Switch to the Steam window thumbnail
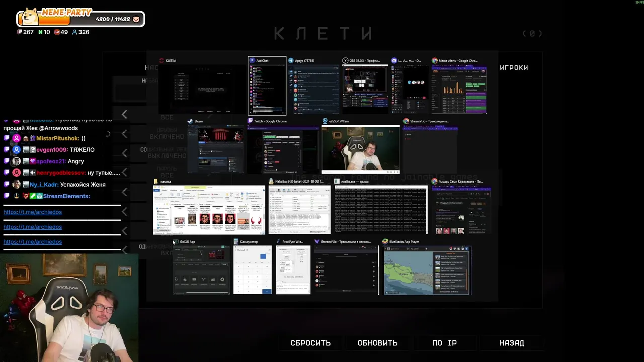644x362 pixels. point(215,149)
